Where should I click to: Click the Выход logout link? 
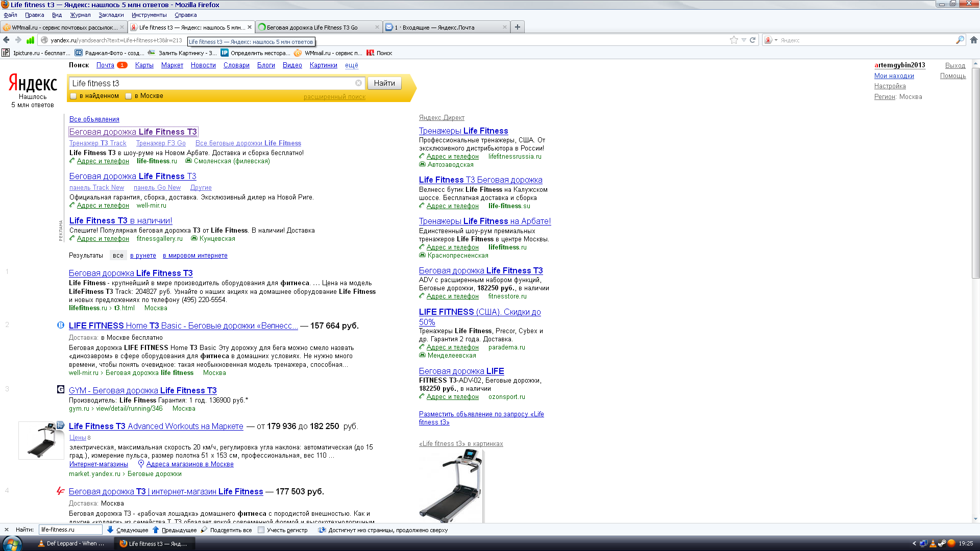(955, 65)
